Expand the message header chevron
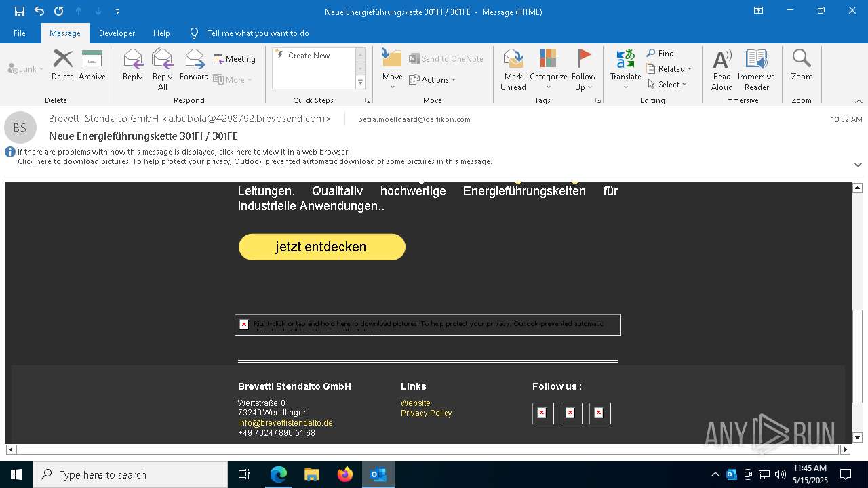 click(858, 165)
